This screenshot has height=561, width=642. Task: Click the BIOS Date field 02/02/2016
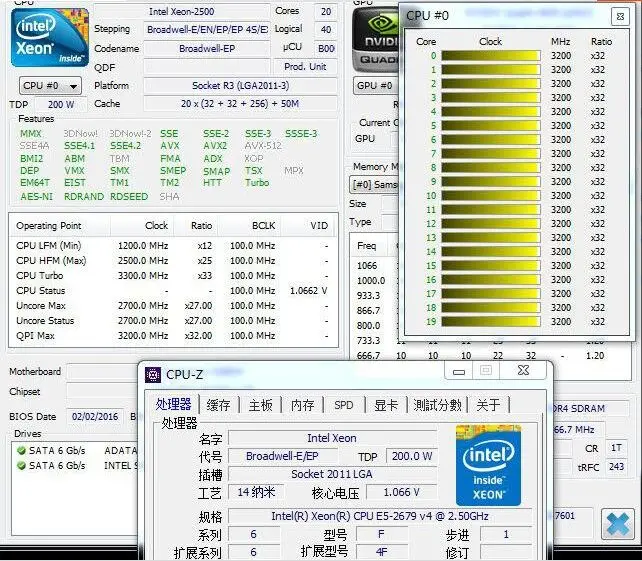coord(95,416)
